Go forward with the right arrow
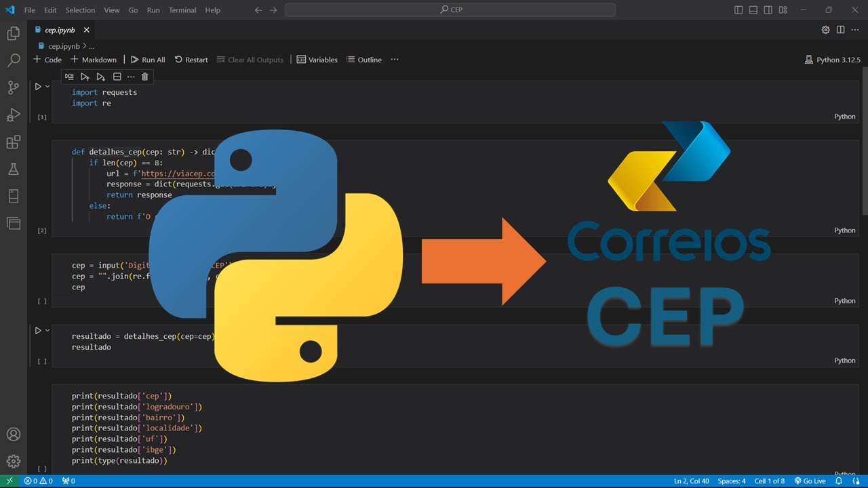The height and width of the screenshot is (488, 868). point(273,10)
